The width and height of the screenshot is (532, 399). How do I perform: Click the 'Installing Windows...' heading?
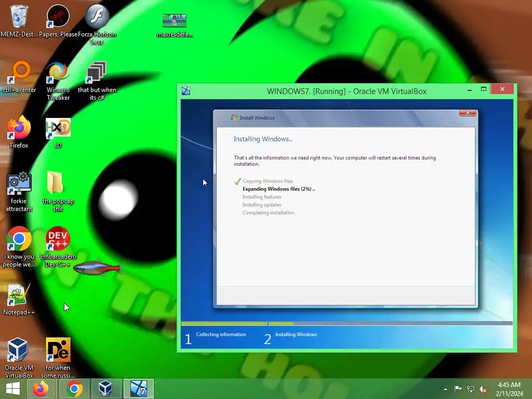pos(263,139)
